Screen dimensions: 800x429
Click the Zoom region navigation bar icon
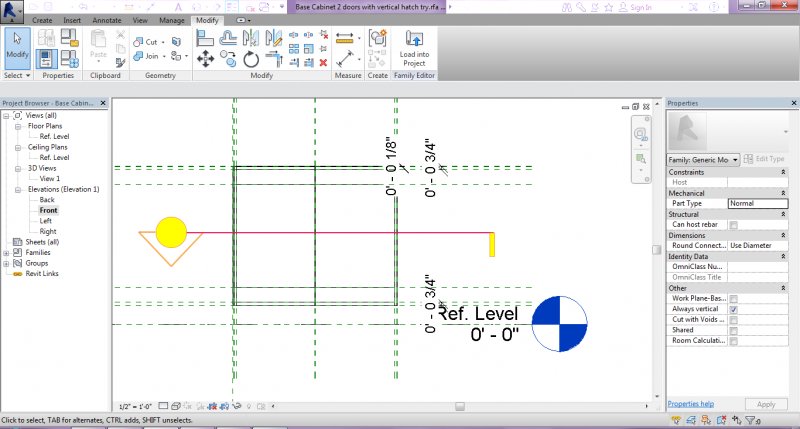tap(641, 159)
